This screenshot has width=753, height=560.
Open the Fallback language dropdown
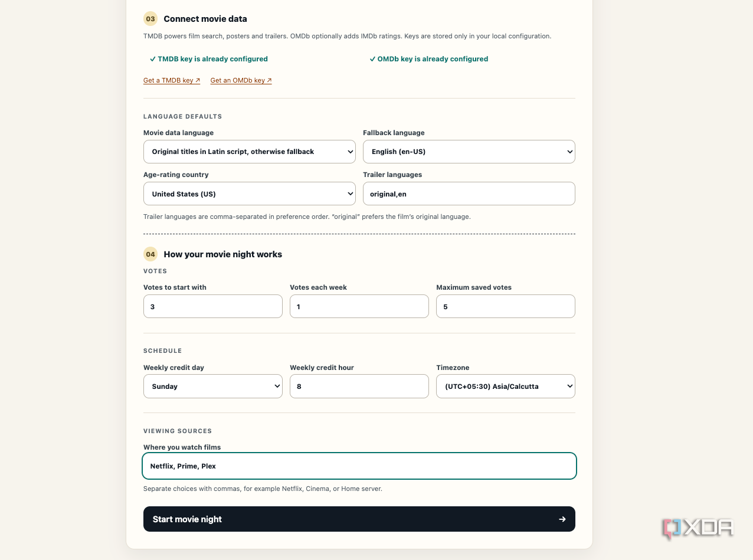tap(469, 152)
